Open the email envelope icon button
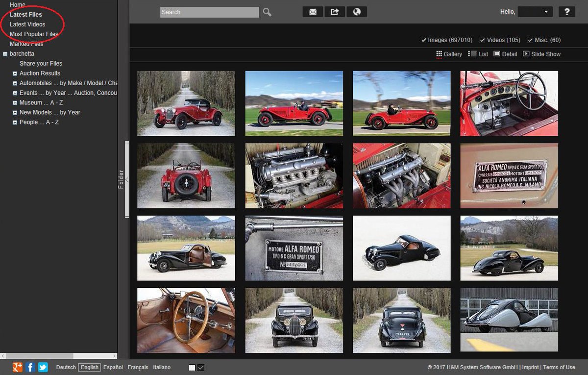The image size is (588, 375). tap(313, 12)
